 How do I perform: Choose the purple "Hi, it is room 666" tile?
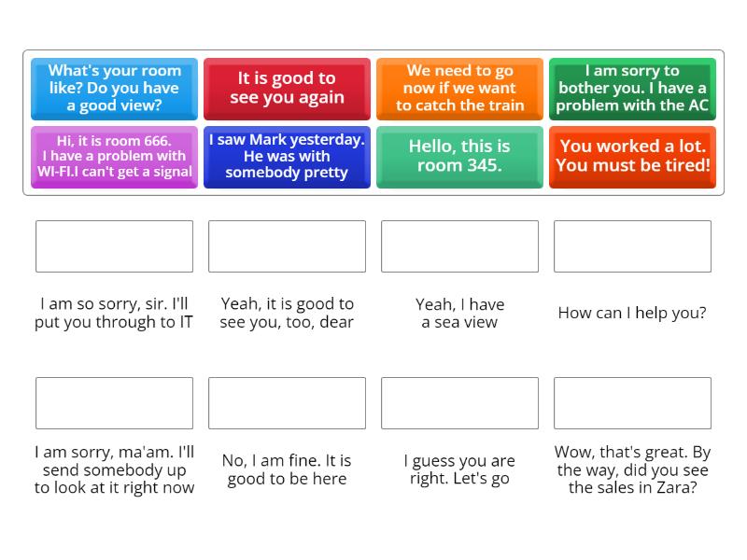[x=114, y=157]
